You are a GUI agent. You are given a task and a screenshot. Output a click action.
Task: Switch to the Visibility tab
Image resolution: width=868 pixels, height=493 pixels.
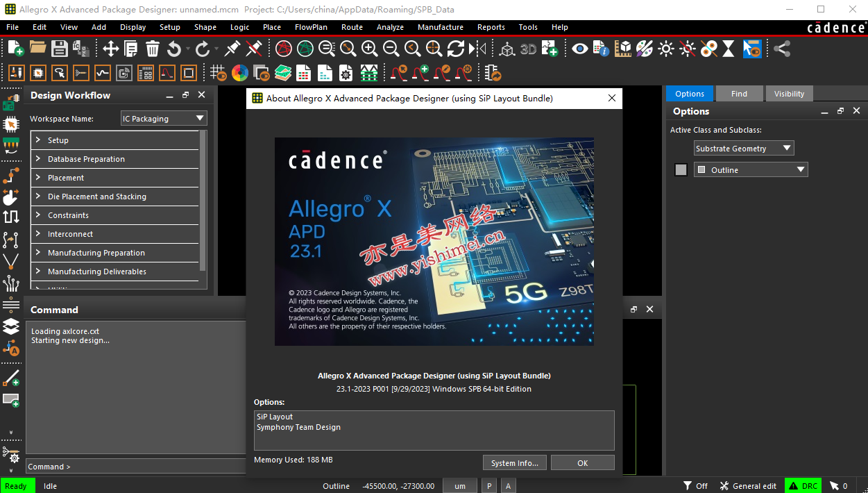point(790,94)
